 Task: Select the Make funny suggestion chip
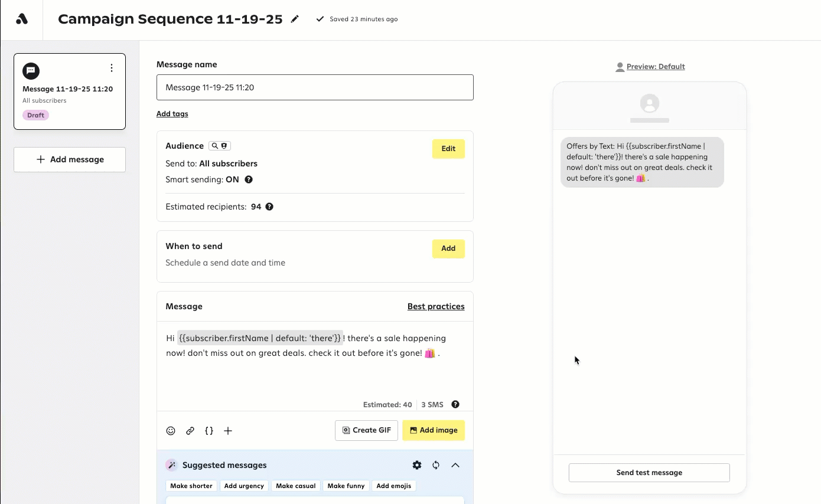(346, 486)
